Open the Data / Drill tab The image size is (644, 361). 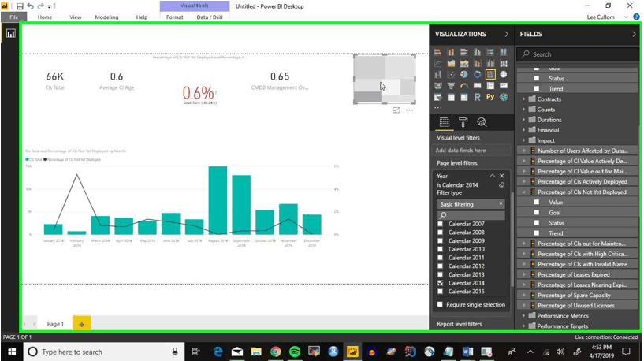(210, 17)
